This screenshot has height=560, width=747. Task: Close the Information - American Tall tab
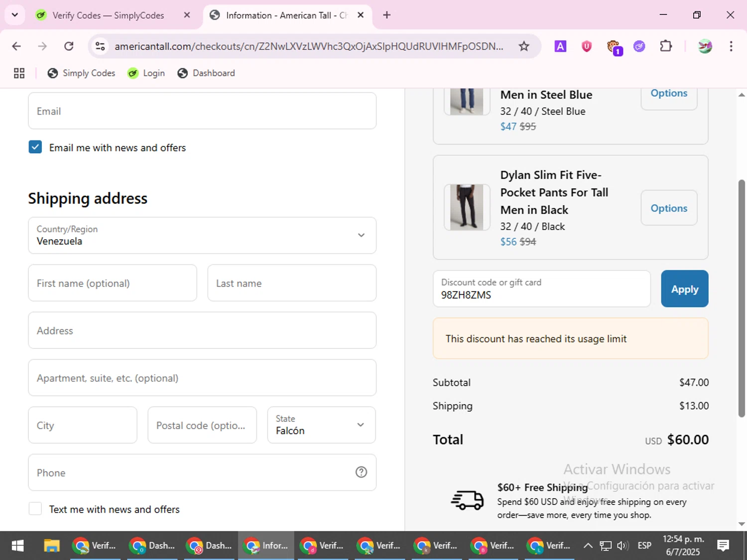pos(361,15)
